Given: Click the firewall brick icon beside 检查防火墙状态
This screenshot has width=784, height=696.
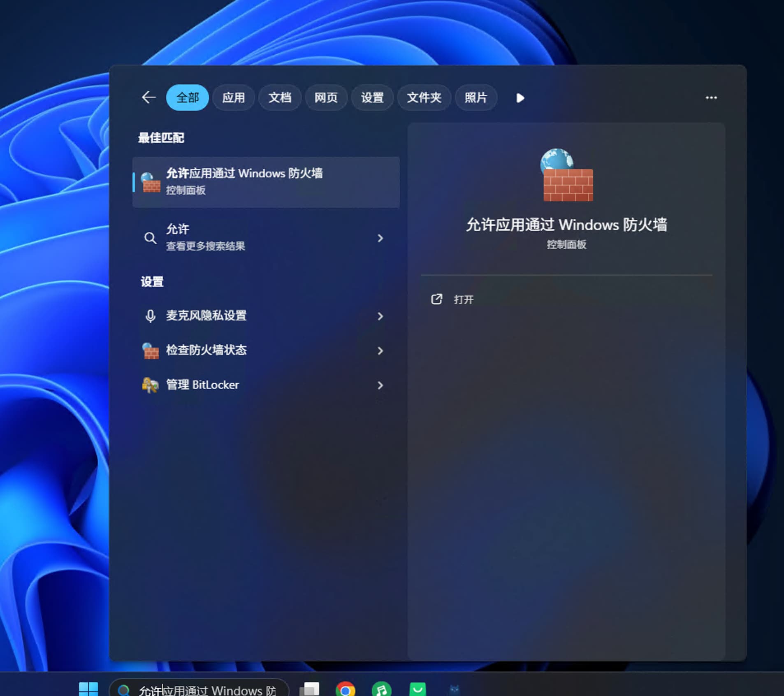Looking at the screenshot, I should point(151,351).
